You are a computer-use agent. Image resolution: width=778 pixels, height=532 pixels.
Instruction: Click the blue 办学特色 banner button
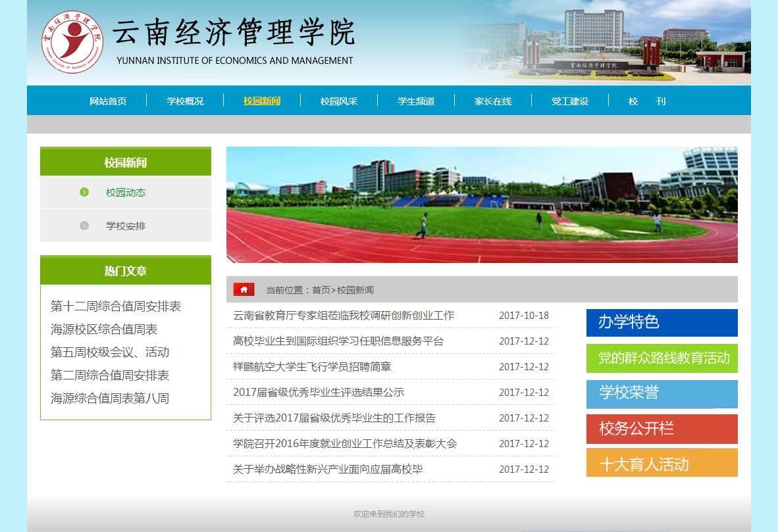click(661, 322)
